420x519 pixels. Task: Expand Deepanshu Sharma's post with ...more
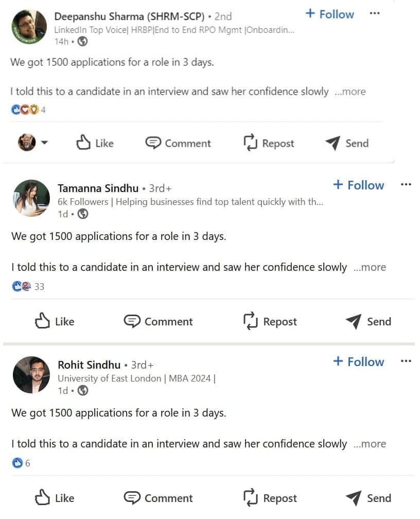click(350, 92)
